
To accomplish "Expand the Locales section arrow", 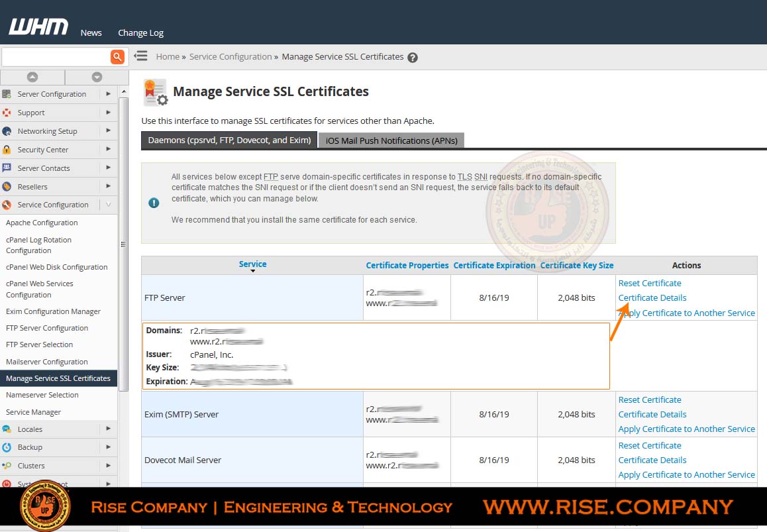I will [108, 429].
